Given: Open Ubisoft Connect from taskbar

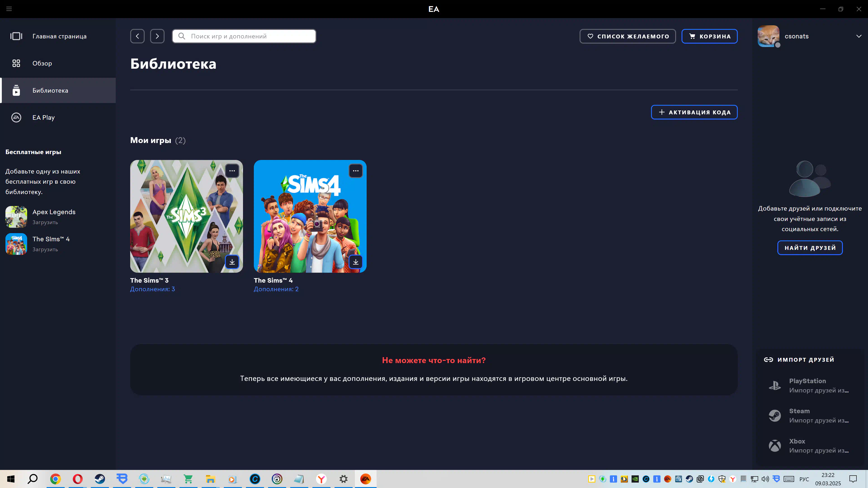Looking at the screenshot, I should (x=277, y=479).
